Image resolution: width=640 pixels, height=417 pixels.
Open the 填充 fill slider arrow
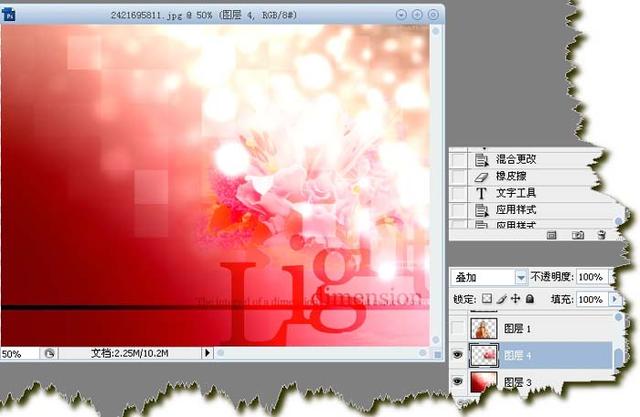click(615, 299)
